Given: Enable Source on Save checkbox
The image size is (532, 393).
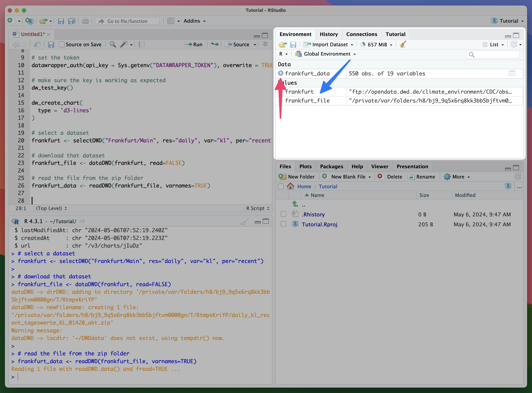Looking at the screenshot, I should pyautogui.click(x=62, y=44).
